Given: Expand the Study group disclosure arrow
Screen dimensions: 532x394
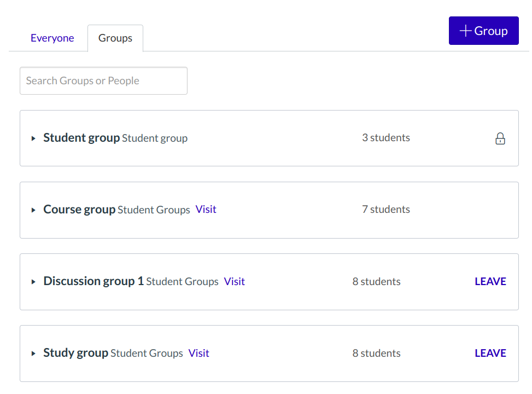Looking at the screenshot, I should coord(33,354).
